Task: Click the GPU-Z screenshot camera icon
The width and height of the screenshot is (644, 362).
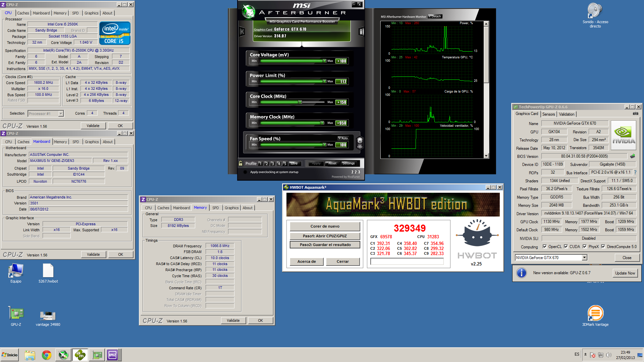Action: click(x=635, y=114)
